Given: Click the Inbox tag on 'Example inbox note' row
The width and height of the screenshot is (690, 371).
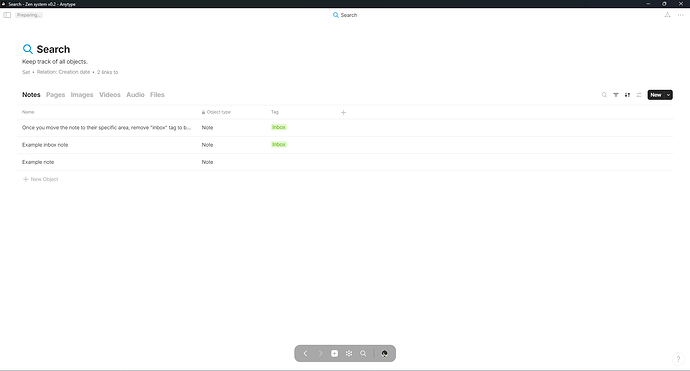Looking at the screenshot, I should click(x=279, y=144).
